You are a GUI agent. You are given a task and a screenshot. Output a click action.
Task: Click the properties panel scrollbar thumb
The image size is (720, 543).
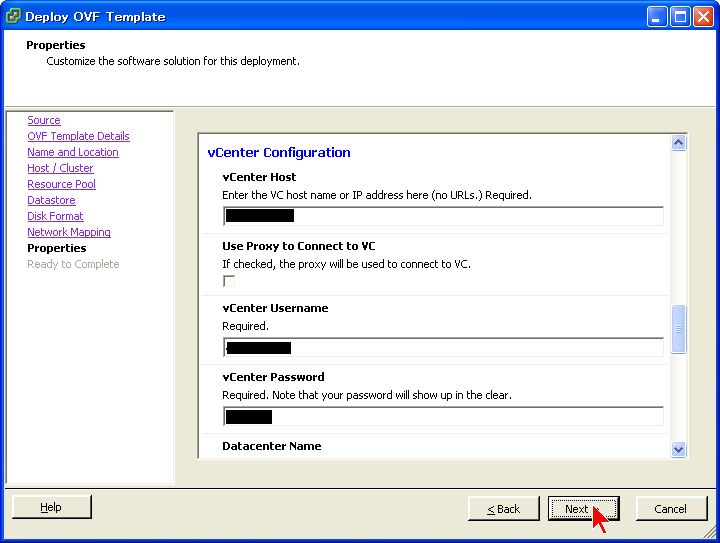[x=678, y=329]
